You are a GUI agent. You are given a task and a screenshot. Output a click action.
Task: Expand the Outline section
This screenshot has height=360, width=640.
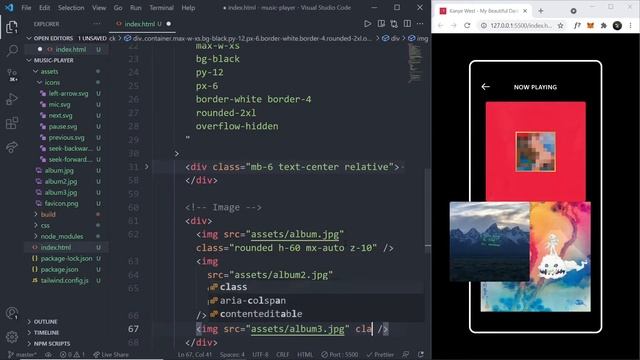[x=45, y=322]
